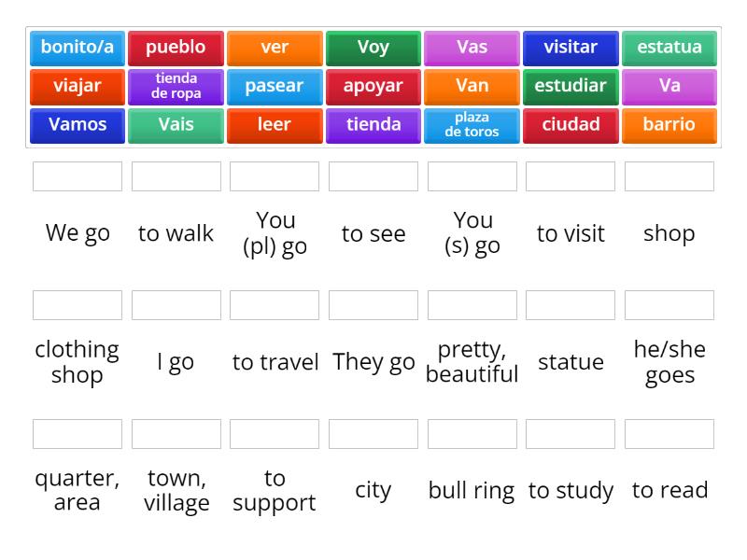Select the tile labeled 'leer'
Image resolution: width=747 pixels, height=560 pixels.
click(275, 125)
